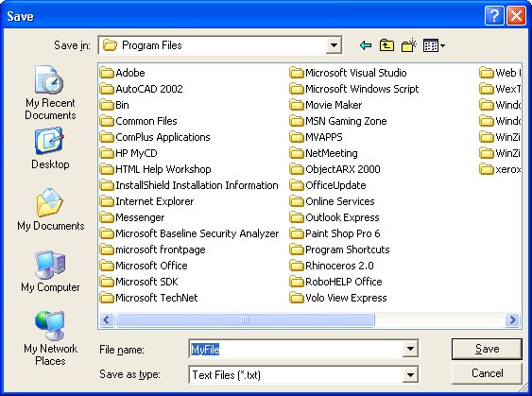Select InstallShield Installation Information folder

pyautogui.click(x=189, y=185)
